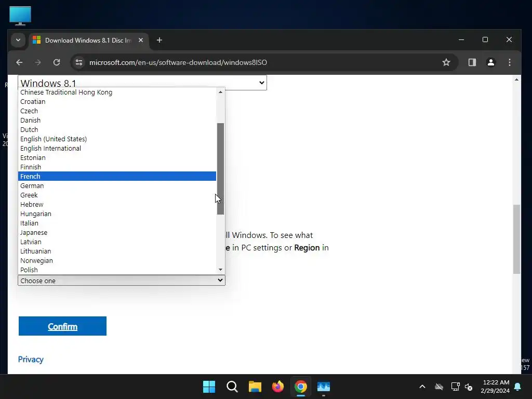
Task: Choose English (United States)
Action: (x=117, y=139)
